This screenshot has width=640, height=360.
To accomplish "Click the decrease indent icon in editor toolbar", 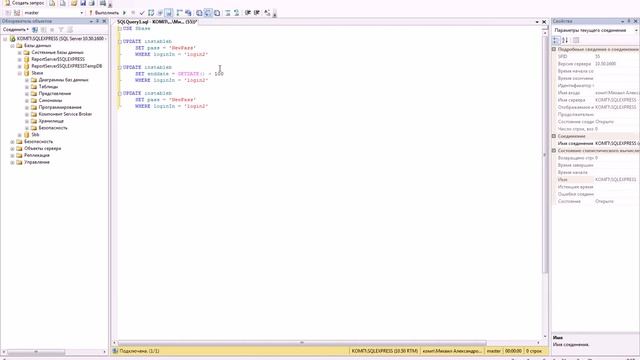I will click(248, 13).
